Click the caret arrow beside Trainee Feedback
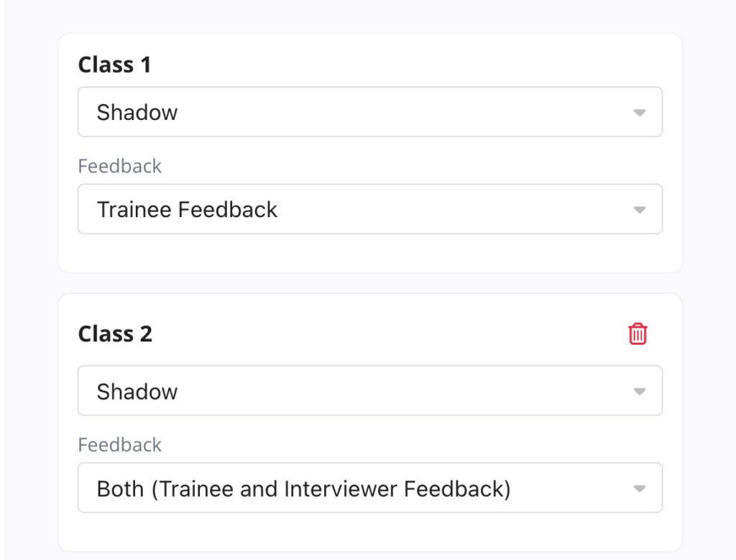The width and height of the screenshot is (736, 560). pos(639,210)
